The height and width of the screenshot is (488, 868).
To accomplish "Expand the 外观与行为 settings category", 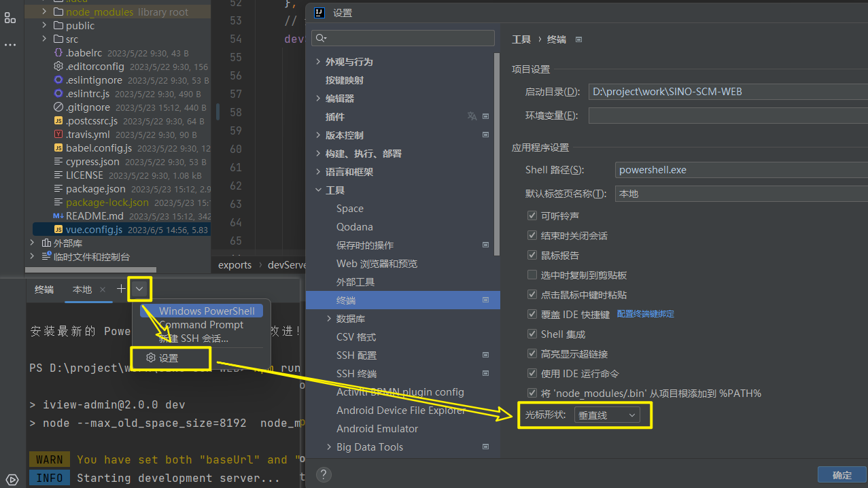I will [318, 62].
